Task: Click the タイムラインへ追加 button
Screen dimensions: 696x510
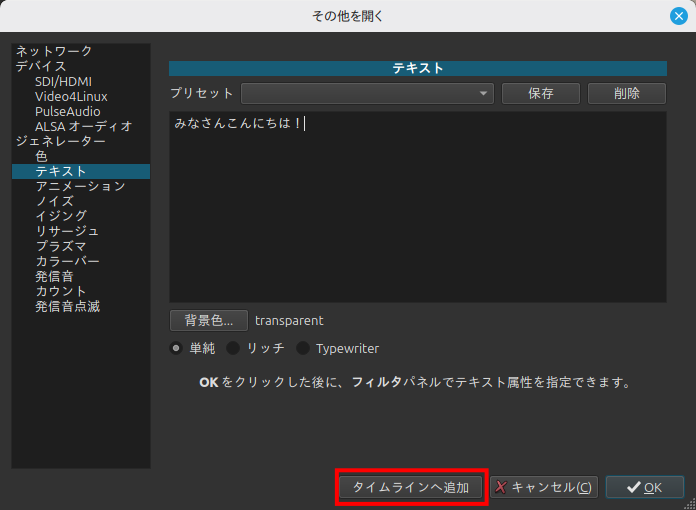Action: [411, 487]
